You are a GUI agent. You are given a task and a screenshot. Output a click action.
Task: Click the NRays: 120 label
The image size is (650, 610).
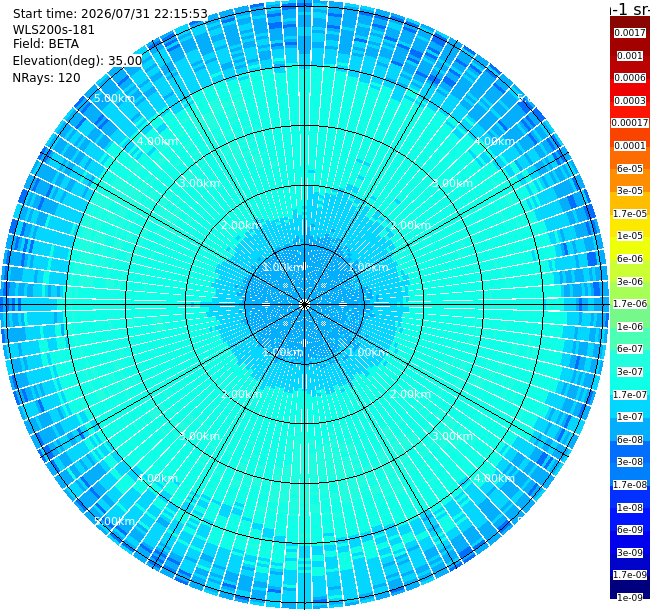tap(46, 77)
